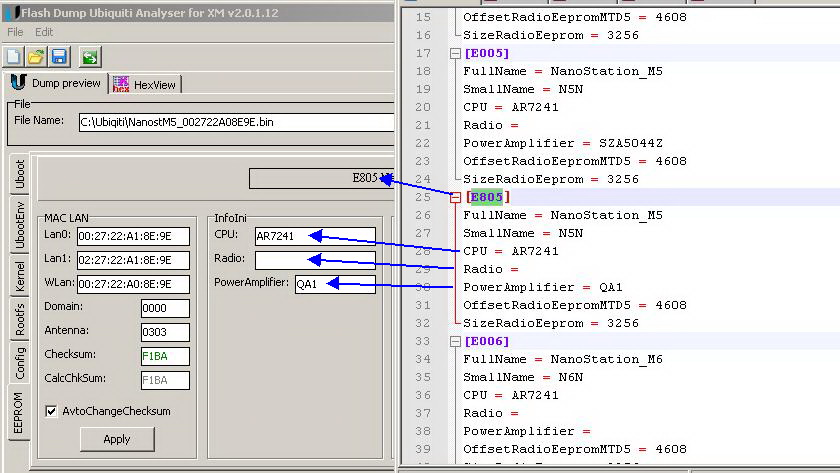Click line 22 PowerAmplifier = SZA5044Z

(562, 143)
